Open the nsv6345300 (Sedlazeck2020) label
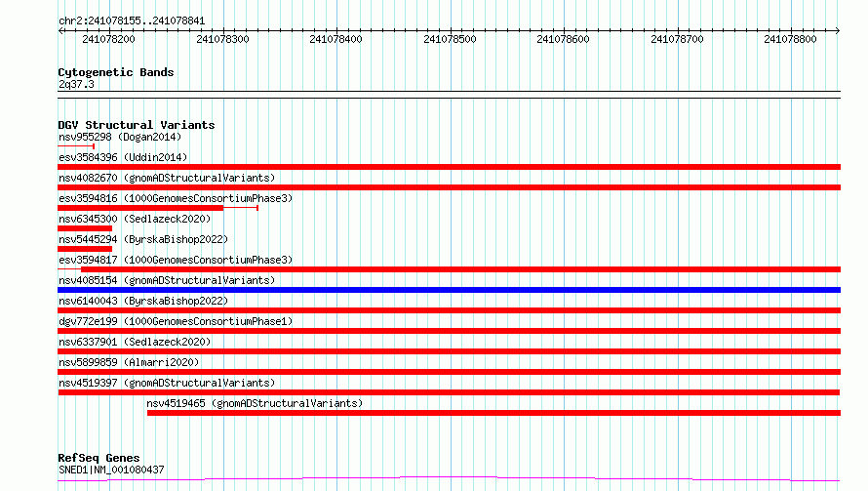Image resolution: width=868 pixels, height=491 pixels. tap(135, 219)
